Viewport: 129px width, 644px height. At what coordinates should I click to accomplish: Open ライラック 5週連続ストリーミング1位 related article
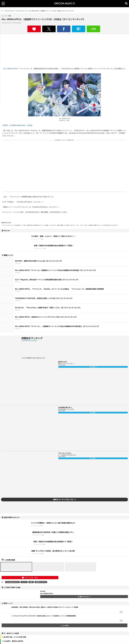coord(55,270)
